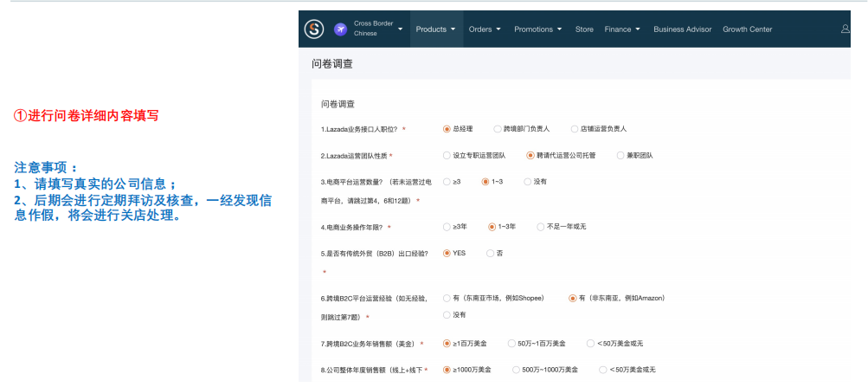Expand the Orders dropdown menu
The height and width of the screenshot is (387, 868).
(x=485, y=29)
